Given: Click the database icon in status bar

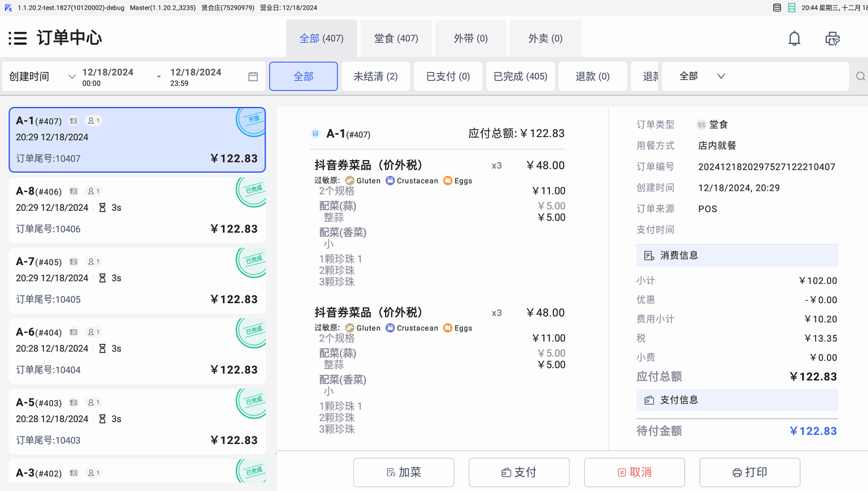Looking at the screenshot, I should coord(777,8).
